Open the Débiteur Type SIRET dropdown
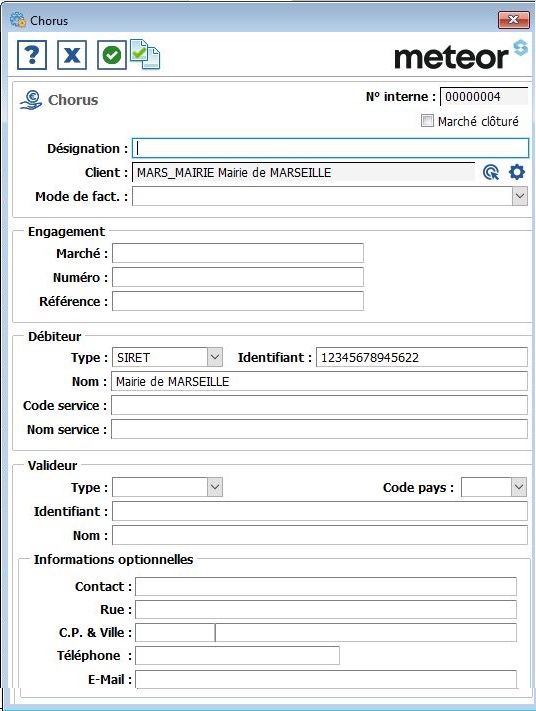Image resolution: width=536 pixels, height=711 pixels. tap(215, 357)
